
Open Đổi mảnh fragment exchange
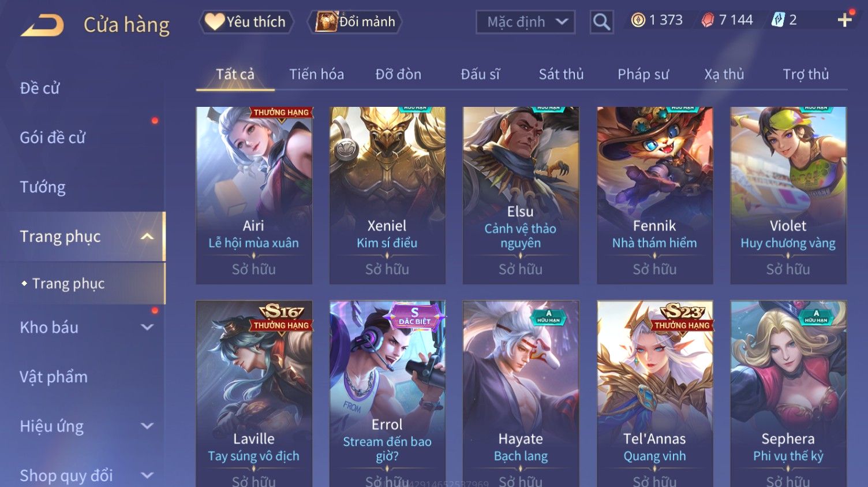(356, 22)
